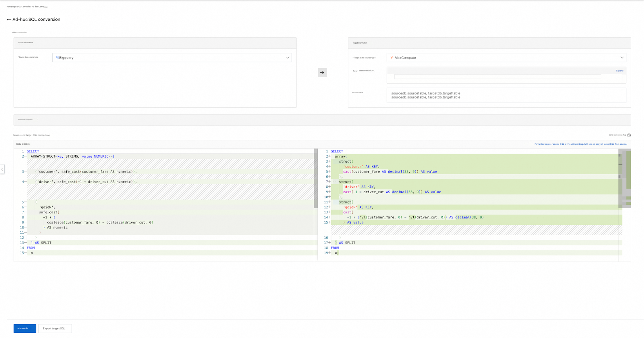Open the MaxCompute target data source dropdown
The width and height of the screenshot is (644, 338).
(x=506, y=58)
